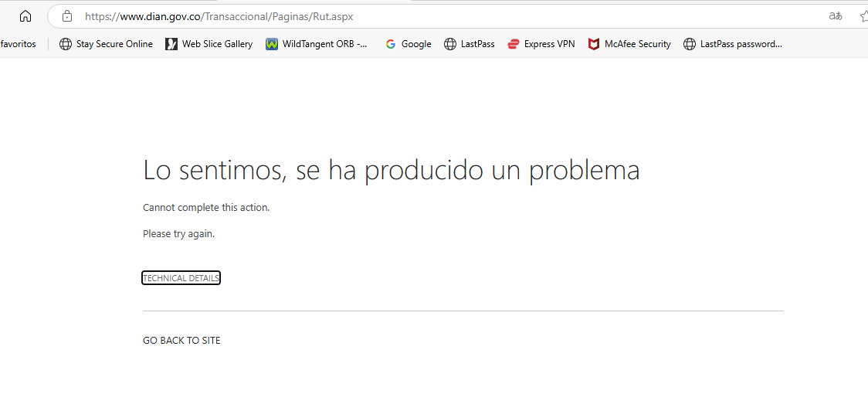Image resolution: width=868 pixels, height=394 pixels.
Task: Click the browser Home icon
Action: [x=25, y=16]
